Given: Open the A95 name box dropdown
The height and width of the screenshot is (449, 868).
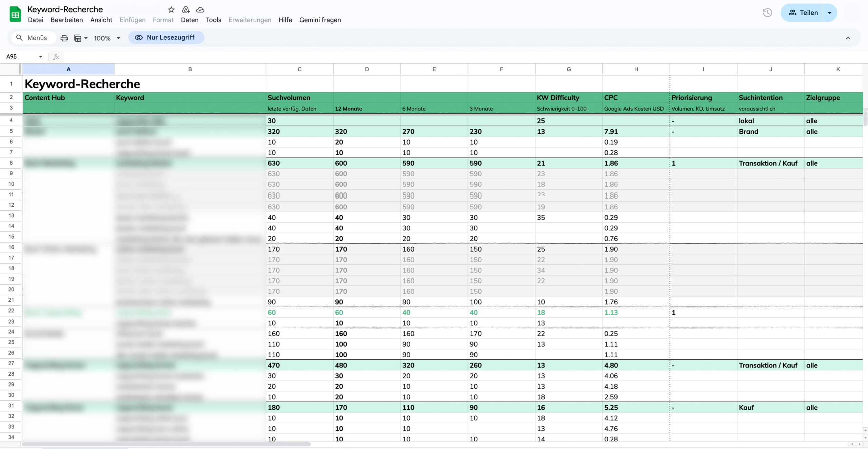Looking at the screenshot, I should pos(40,57).
